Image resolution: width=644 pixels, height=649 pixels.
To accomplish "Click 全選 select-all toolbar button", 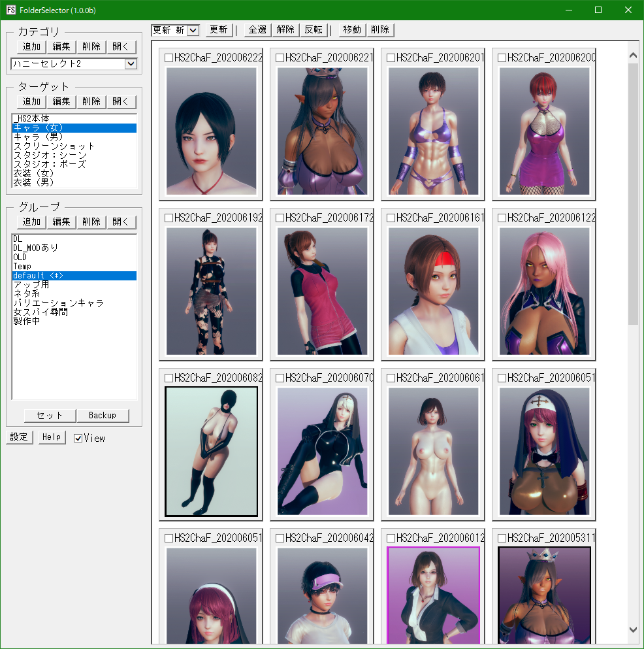I will 258,30.
